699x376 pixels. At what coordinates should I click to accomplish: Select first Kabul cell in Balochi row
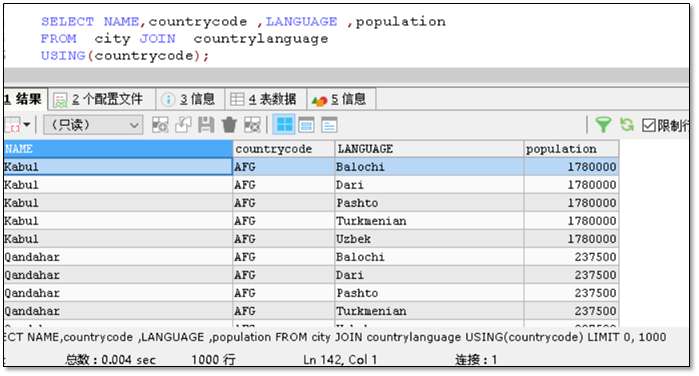point(118,167)
